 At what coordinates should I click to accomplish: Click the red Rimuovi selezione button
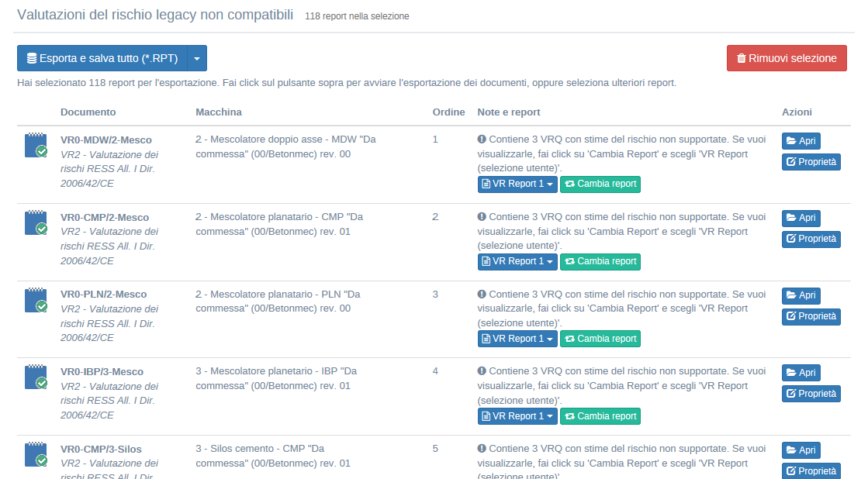coord(787,58)
